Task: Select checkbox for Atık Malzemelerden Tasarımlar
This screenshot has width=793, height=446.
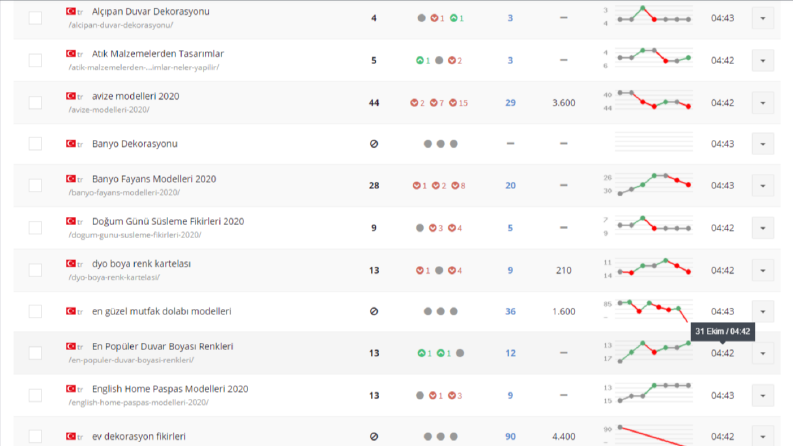Action: click(35, 61)
